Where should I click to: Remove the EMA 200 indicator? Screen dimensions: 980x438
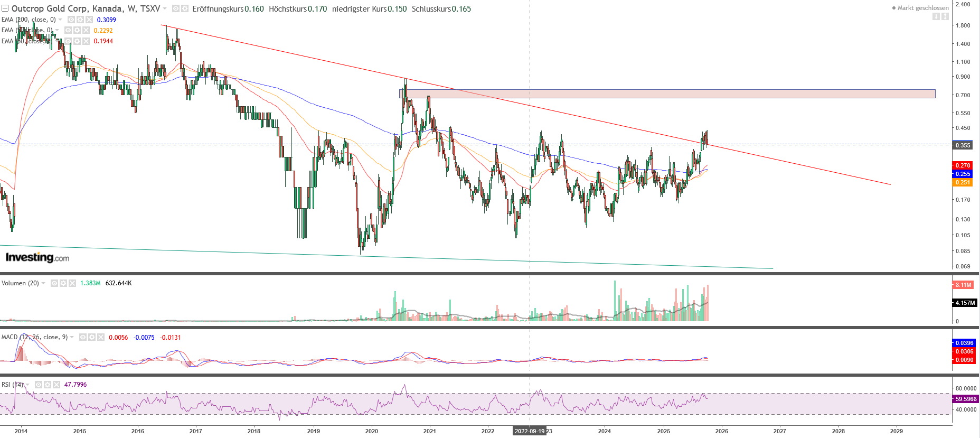click(89, 20)
